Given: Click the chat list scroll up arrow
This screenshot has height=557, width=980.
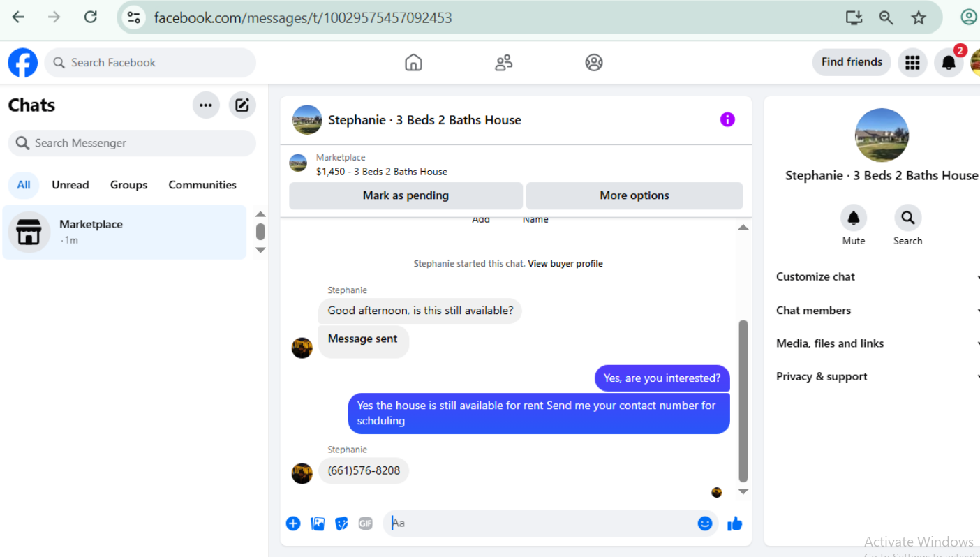Looking at the screenshot, I should pos(260,214).
